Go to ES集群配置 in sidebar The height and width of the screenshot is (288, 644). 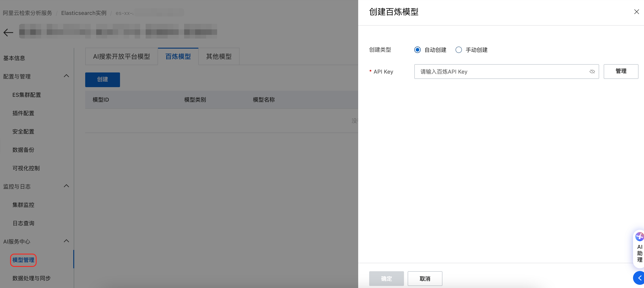[x=27, y=95]
